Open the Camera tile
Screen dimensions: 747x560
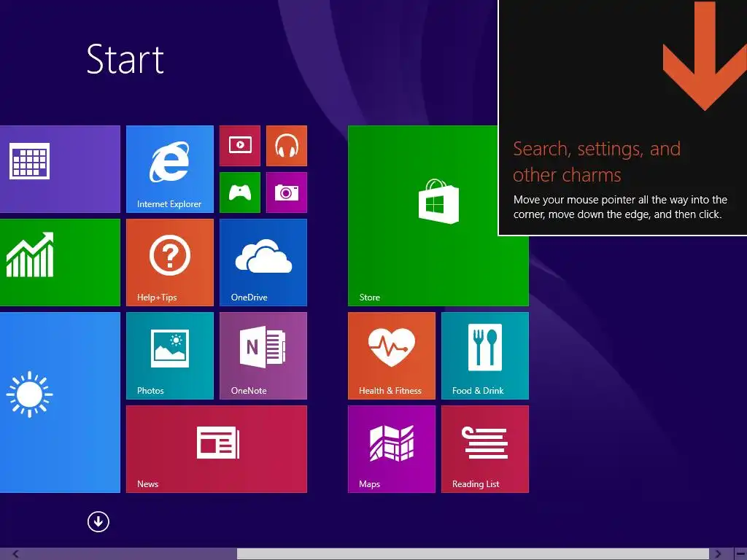click(x=286, y=192)
